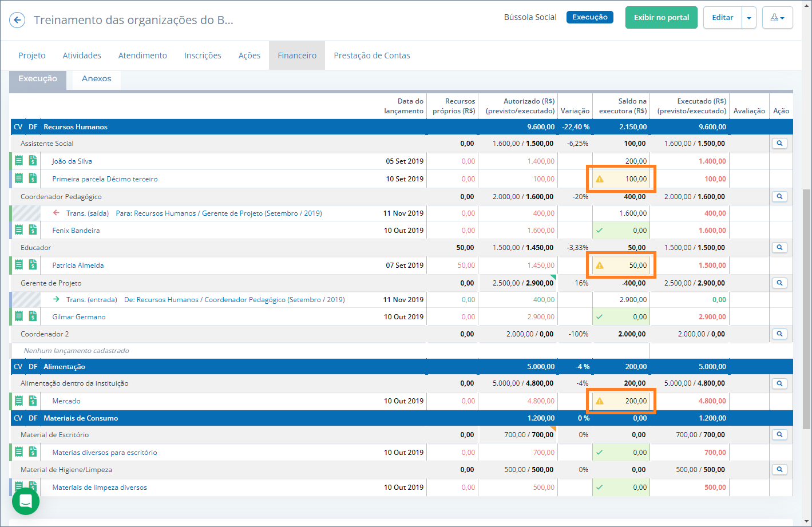812x527 pixels.
Task: Click magnifier for Alimentação dentro da instituição
Action: click(779, 383)
